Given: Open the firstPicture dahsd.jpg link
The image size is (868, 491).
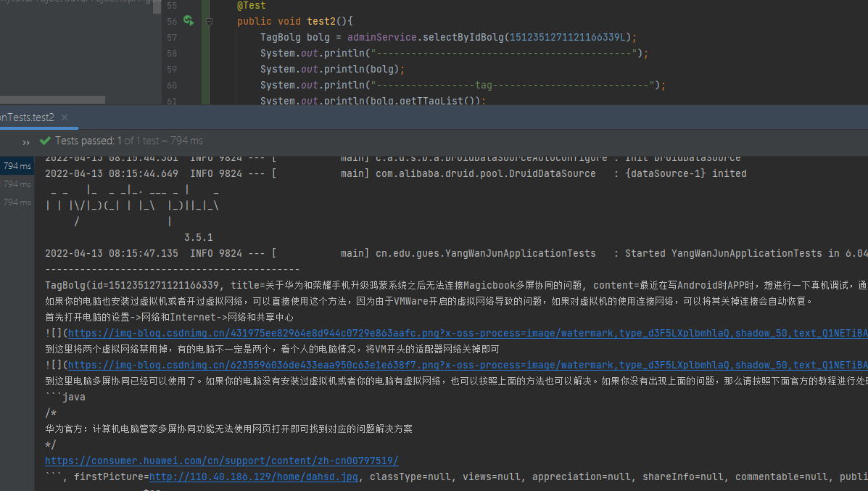Looking at the screenshot, I should point(254,476).
